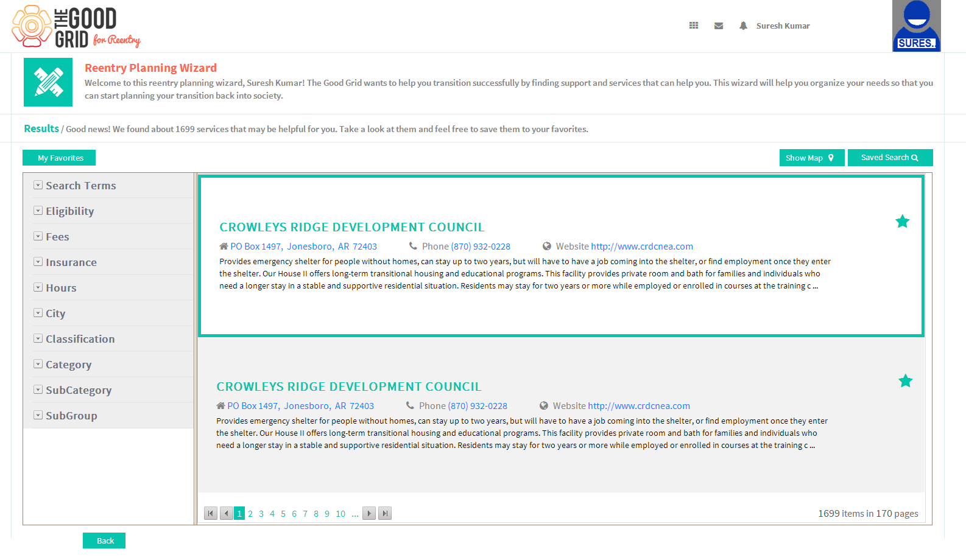Image resolution: width=966 pixels, height=560 pixels.
Task: Click The Good Grid for Reentry logo
Action: click(76, 27)
